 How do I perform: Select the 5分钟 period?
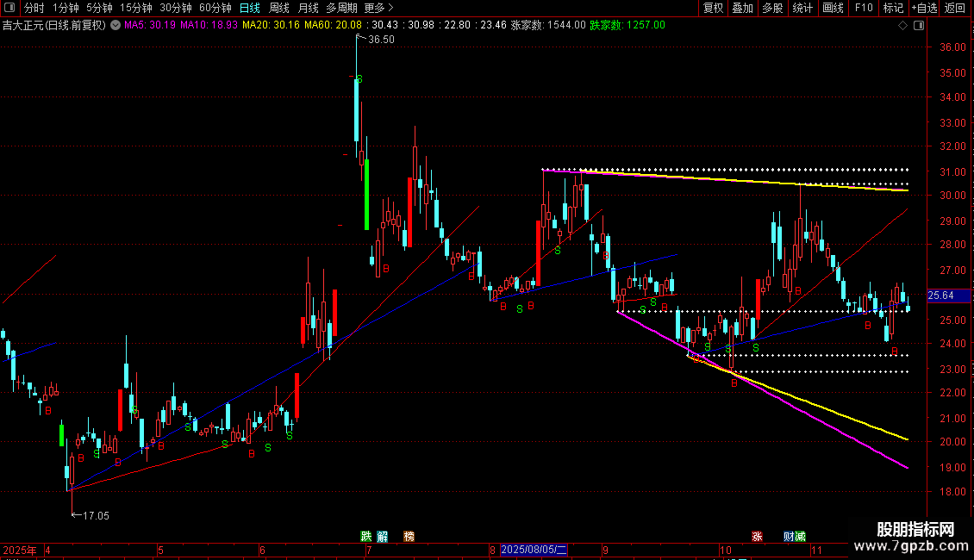point(99,8)
